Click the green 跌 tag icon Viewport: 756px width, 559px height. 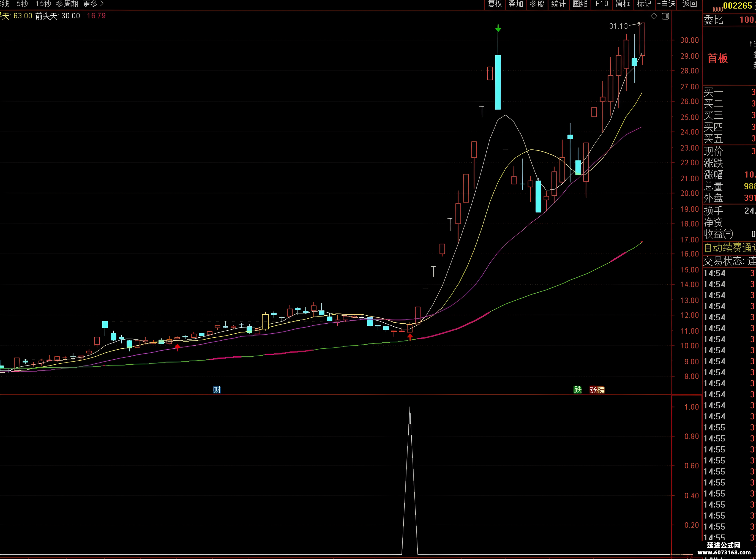(x=577, y=389)
